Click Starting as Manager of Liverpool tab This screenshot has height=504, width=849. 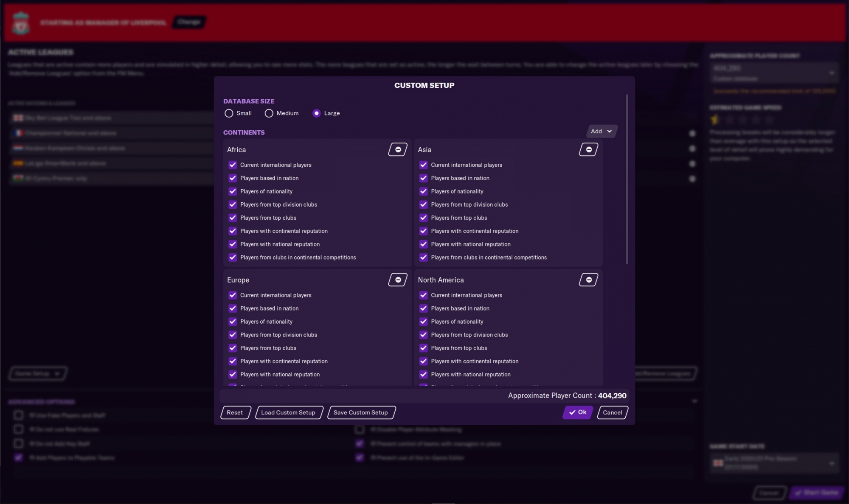103,22
